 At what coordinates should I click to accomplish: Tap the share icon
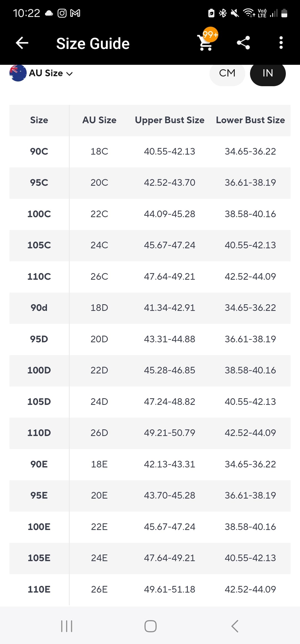tap(243, 43)
